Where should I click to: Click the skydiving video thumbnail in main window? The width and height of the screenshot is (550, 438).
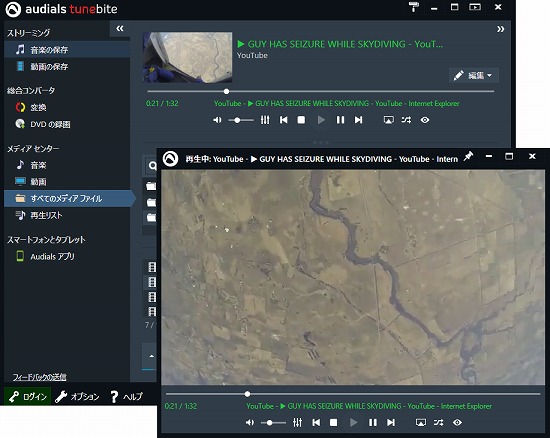coord(187,57)
